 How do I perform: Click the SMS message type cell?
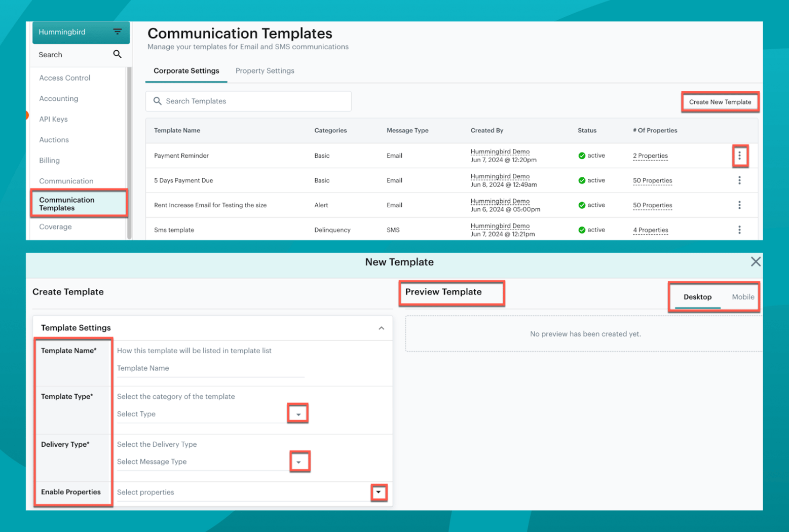[x=393, y=230]
